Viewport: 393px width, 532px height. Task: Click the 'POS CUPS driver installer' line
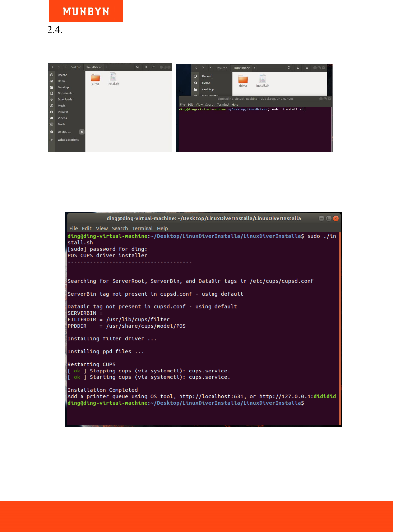[107, 255]
